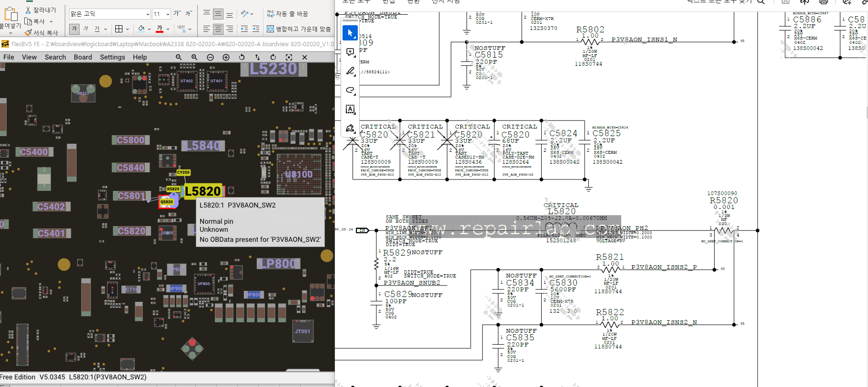The width and height of the screenshot is (868, 387).
Task: Rotate the board clockwise in FlexBV
Action: click(x=273, y=57)
